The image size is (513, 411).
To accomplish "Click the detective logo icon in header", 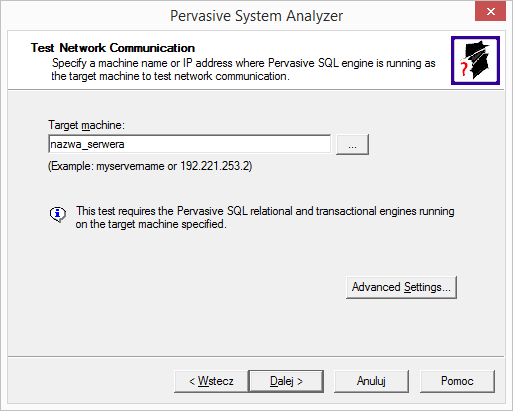I will click(475, 60).
